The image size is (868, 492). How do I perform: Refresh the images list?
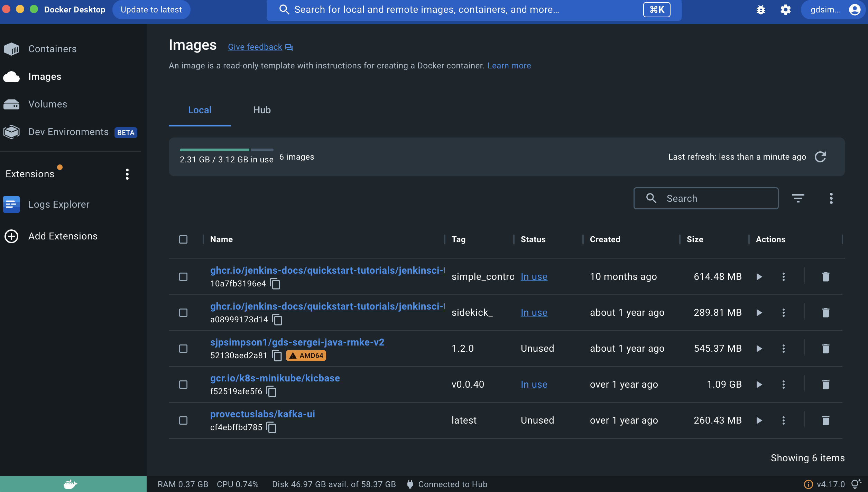820,157
